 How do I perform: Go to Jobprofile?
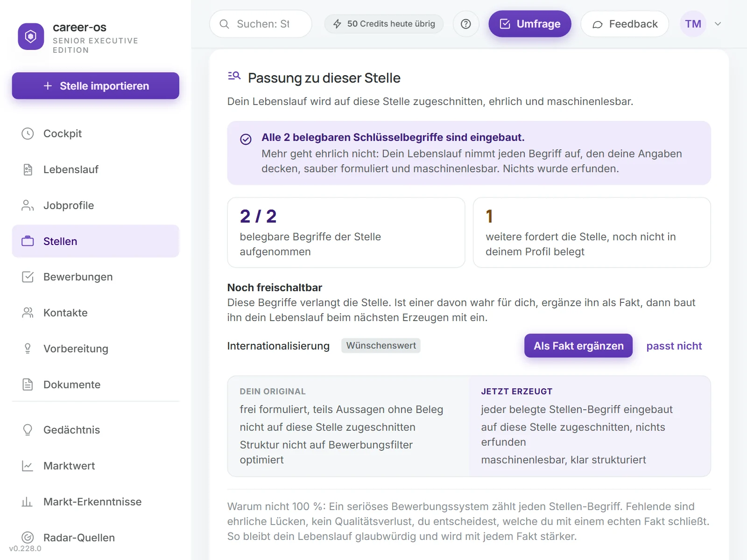(x=96, y=205)
